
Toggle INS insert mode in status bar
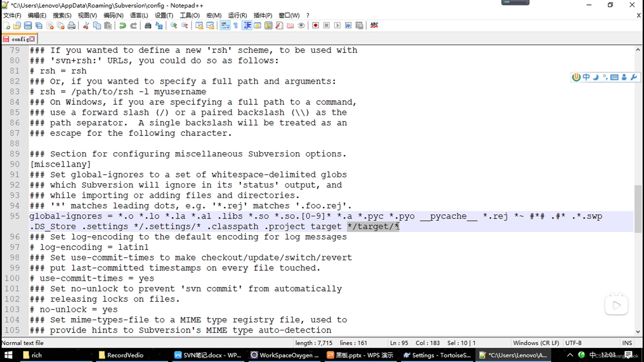[x=627, y=343]
